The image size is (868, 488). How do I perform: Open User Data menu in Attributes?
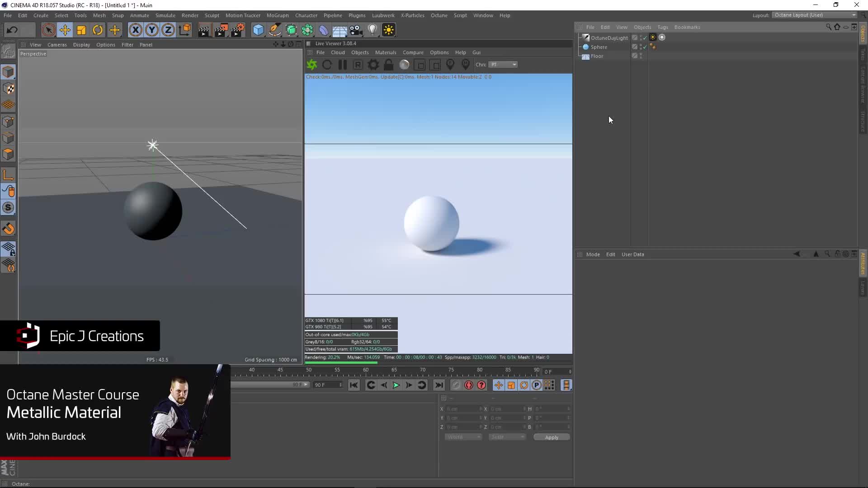632,254
